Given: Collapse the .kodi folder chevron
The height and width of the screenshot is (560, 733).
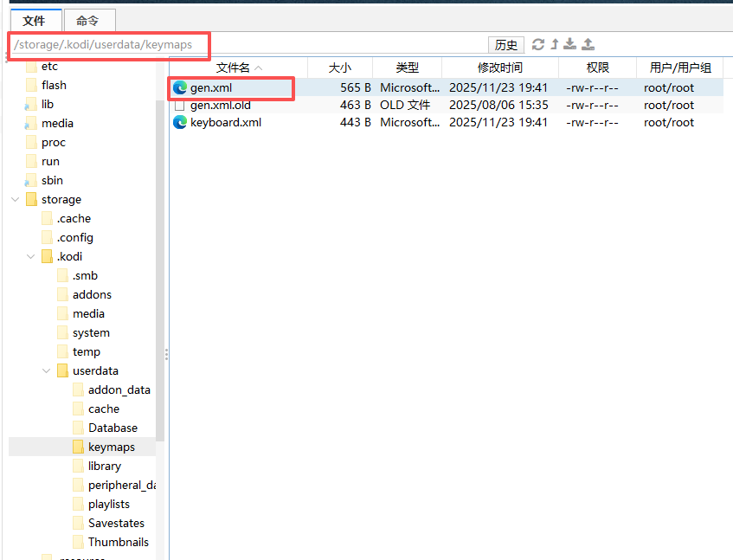Looking at the screenshot, I should tap(31, 256).
